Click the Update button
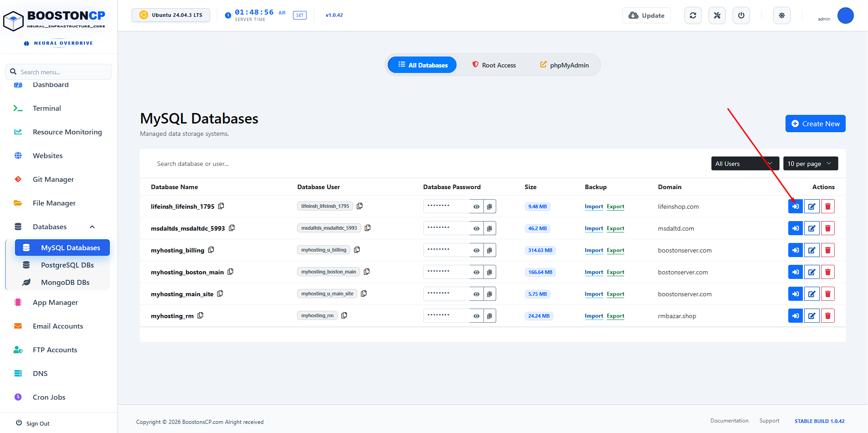Image resolution: width=868 pixels, height=433 pixels. point(646,15)
